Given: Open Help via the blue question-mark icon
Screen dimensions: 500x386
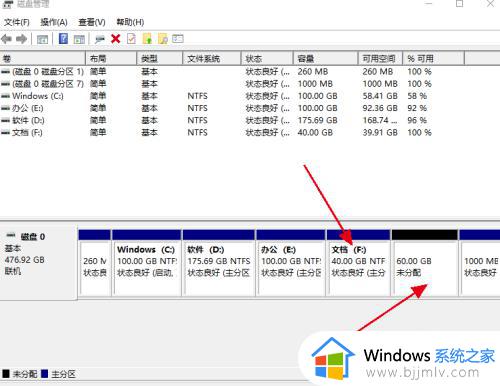Looking at the screenshot, I should 63,39.
